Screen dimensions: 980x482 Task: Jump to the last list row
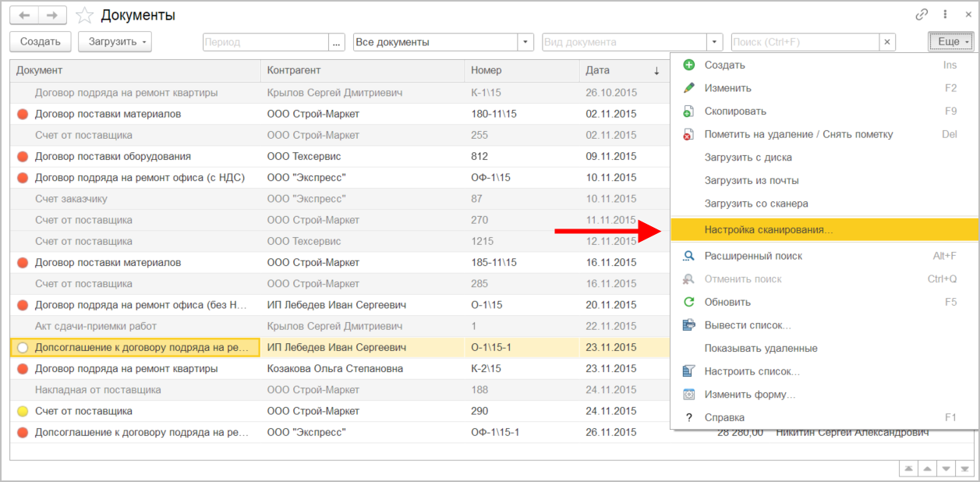tap(965, 468)
